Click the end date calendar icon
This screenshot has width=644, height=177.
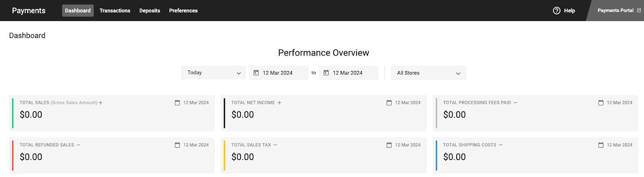point(326,73)
